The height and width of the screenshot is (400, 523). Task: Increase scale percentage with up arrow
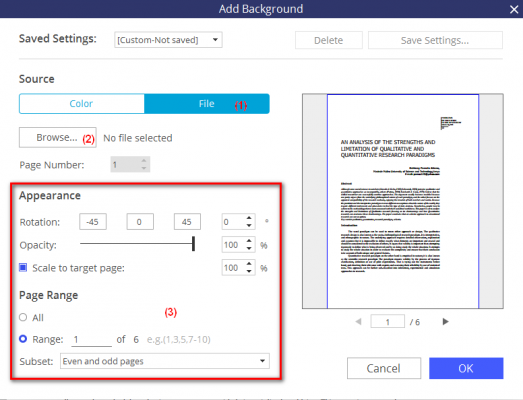point(249,264)
